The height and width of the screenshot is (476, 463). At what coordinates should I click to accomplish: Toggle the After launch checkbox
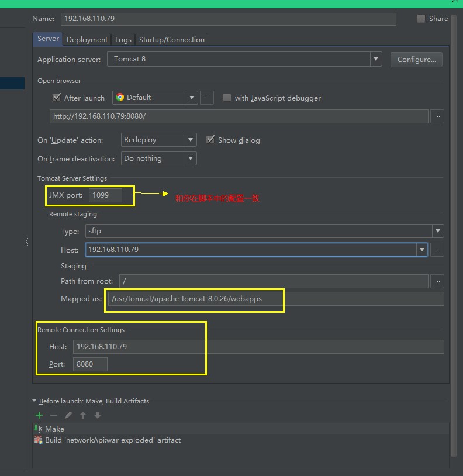[57, 98]
